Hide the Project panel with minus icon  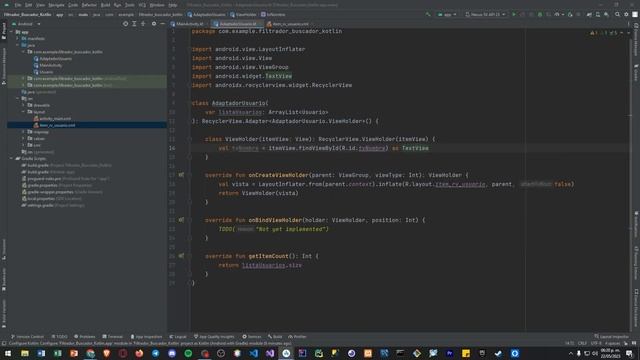(162, 24)
